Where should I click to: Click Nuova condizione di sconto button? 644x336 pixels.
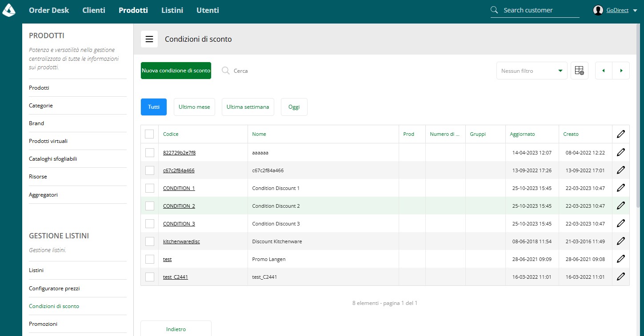176,71
